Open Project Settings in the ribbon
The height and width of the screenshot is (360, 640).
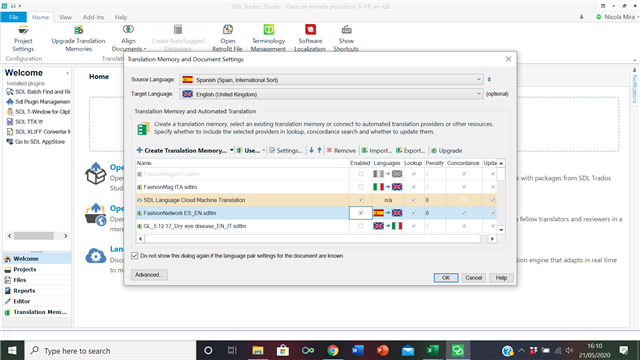pos(23,38)
